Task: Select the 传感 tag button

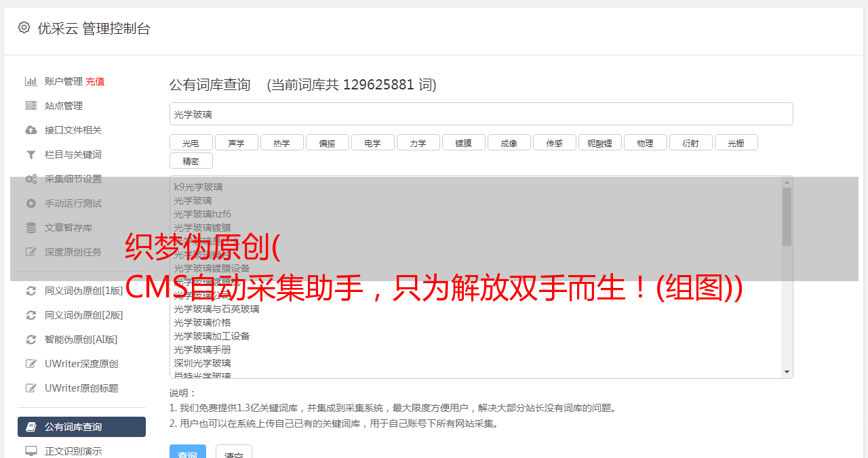Action: (554, 142)
